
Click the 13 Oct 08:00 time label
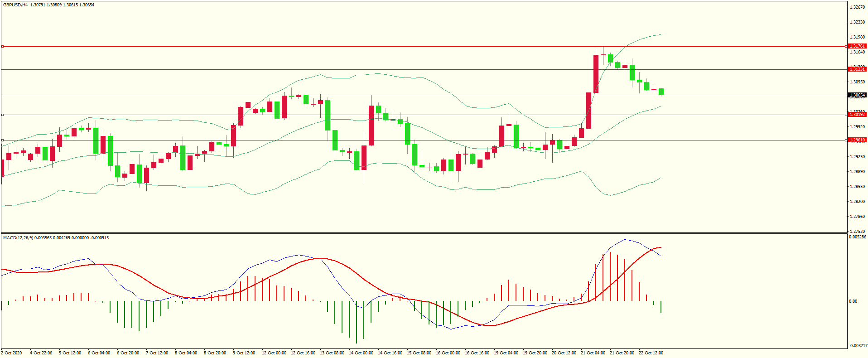pyautogui.click(x=332, y=353)
